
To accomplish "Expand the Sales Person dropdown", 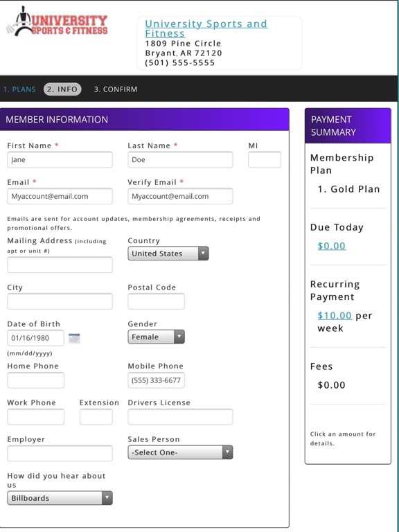I will click(180, 452).
